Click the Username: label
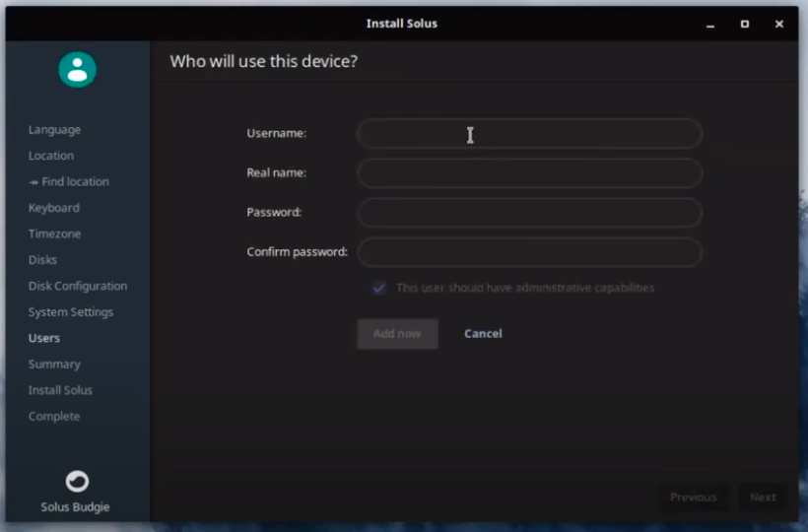This screenshot has width=808, height=532. pos(277,133)
